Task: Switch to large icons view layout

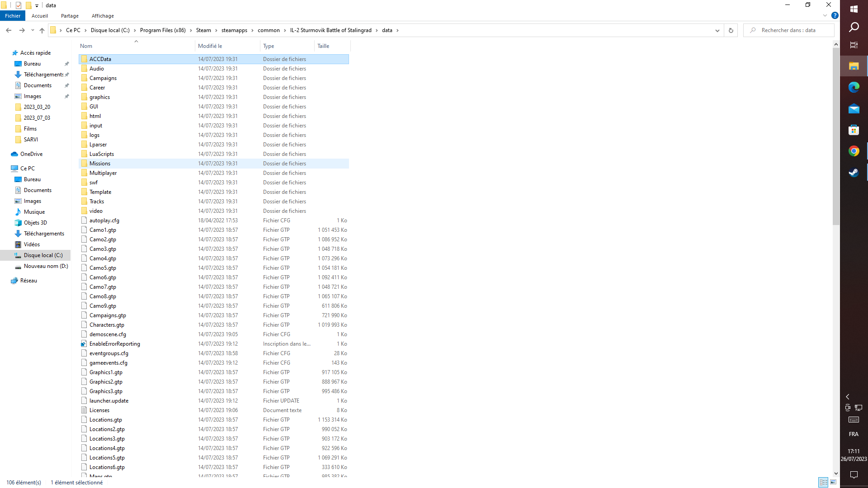Action: coord(833,483)
